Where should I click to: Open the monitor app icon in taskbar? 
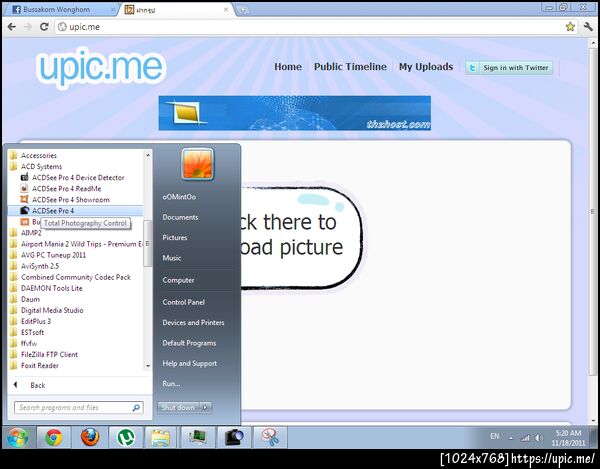pos(198,437)
